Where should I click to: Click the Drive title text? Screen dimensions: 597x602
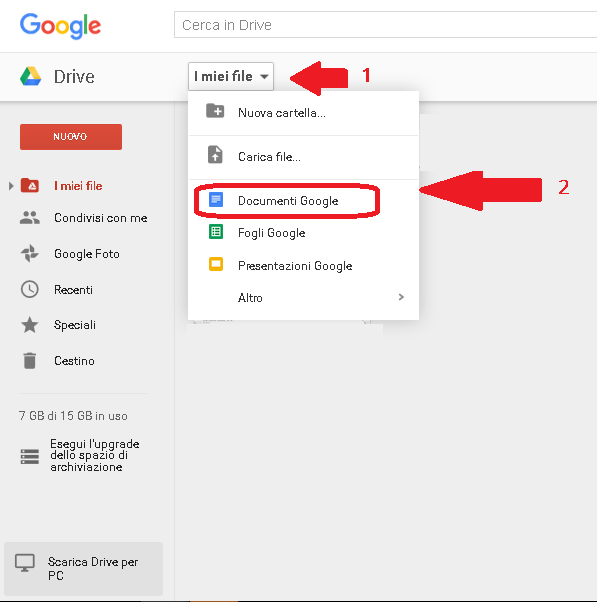pos(74,77)
